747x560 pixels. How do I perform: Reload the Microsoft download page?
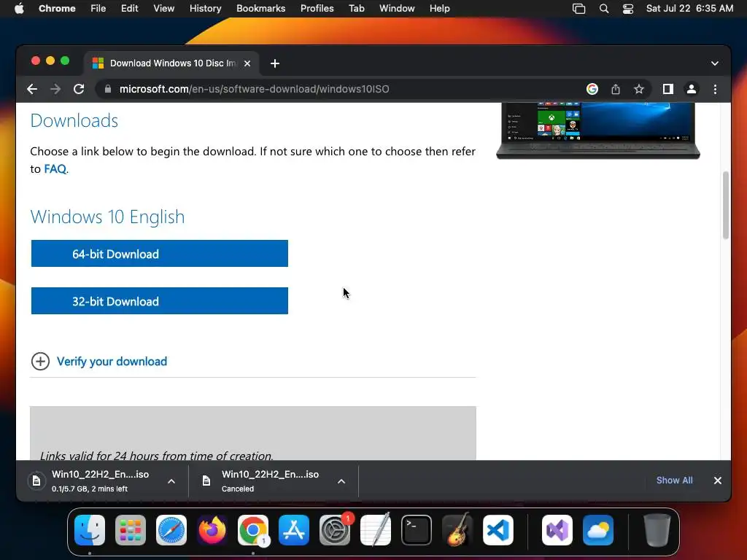(79, 89)
